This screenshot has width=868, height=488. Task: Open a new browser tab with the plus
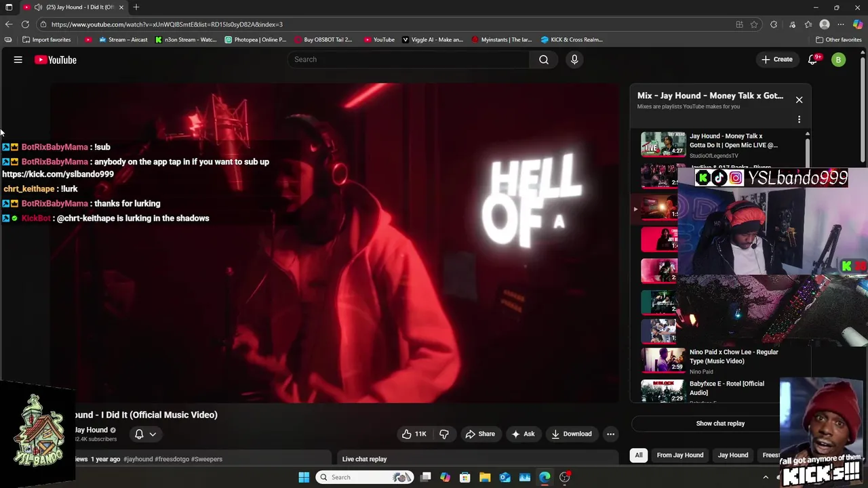136,7
